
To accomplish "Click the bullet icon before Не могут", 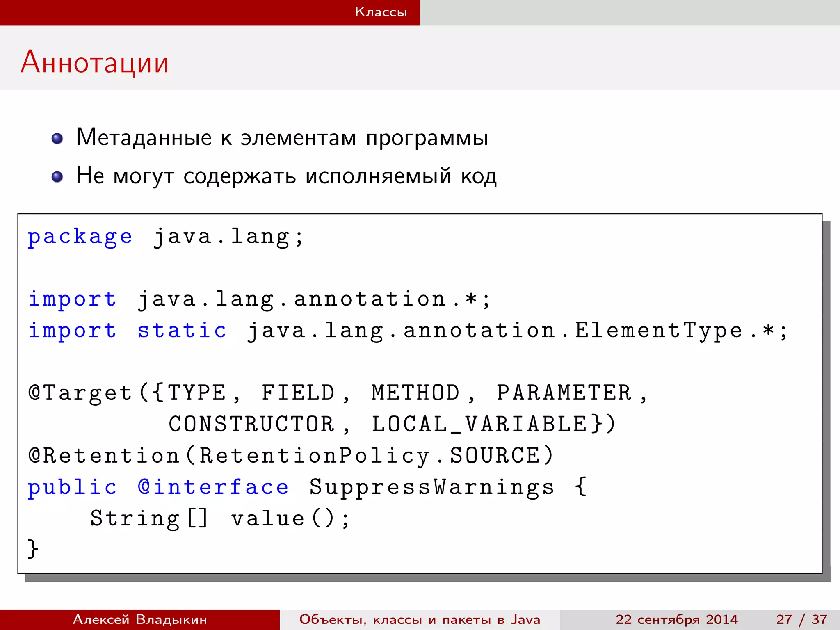I will pos(57,177).
